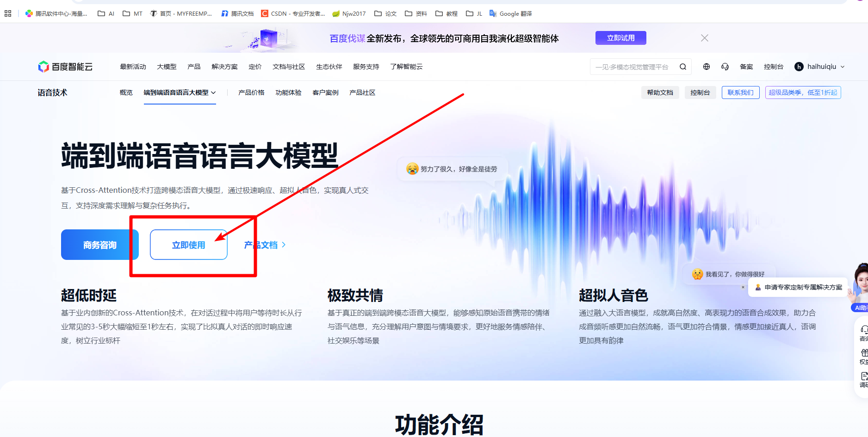
Task: Open the top 控制台 link
Action: 774,67
